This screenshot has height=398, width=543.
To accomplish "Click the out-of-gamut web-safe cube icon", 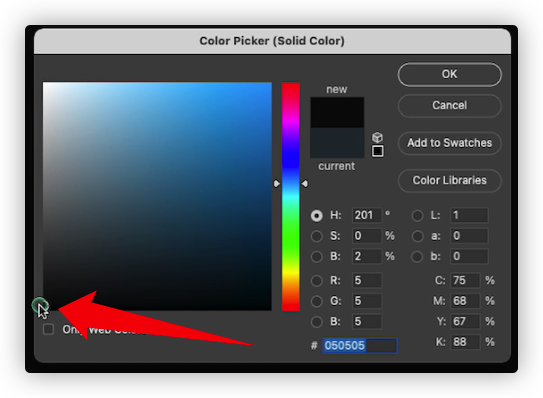I will point(377,137).
